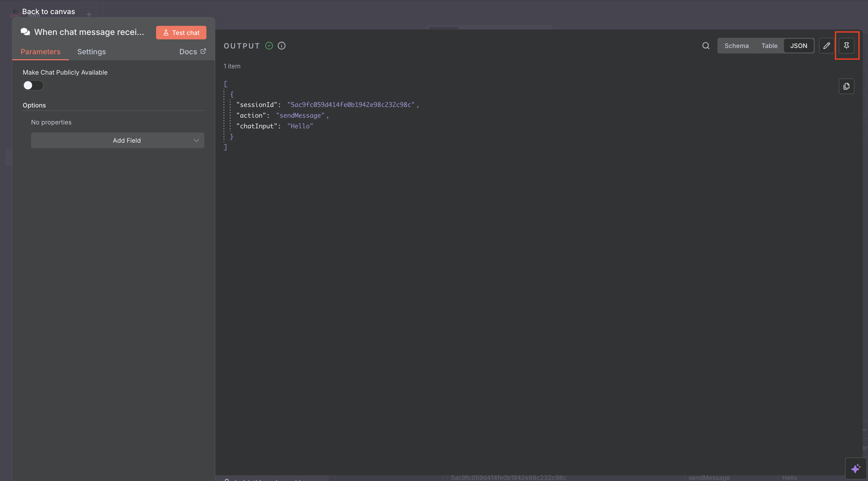Click the green success checkmark icon
The width and height of the screenshot is (868, 481).
269,46
